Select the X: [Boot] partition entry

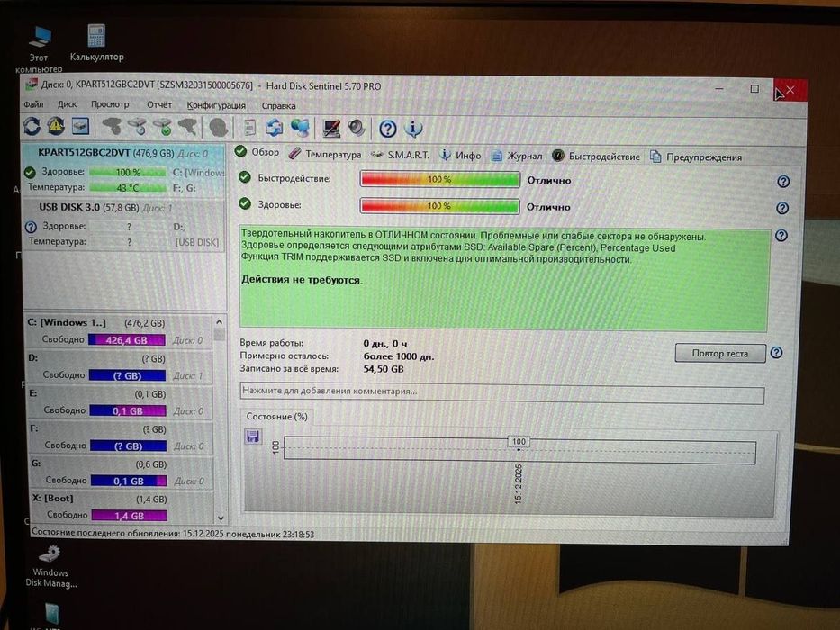click(x=121, y=507)
